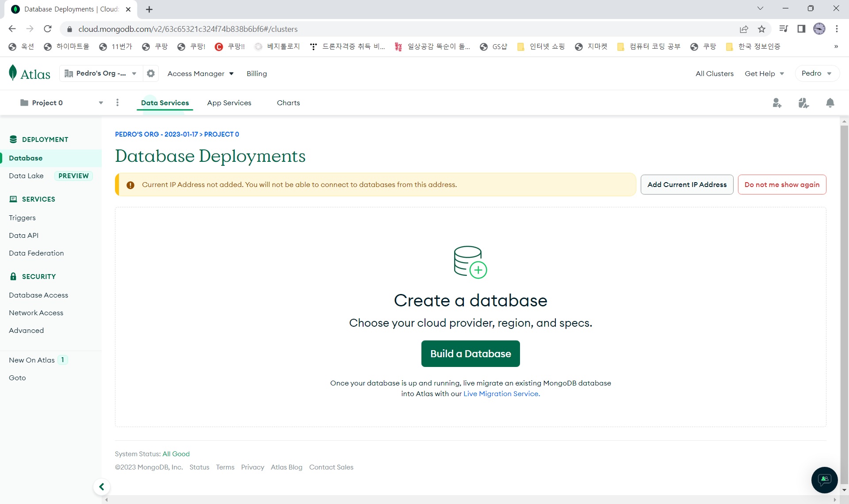849x504 pixels.
Task: Switch to App Services tab
Action: pos(229,103)
